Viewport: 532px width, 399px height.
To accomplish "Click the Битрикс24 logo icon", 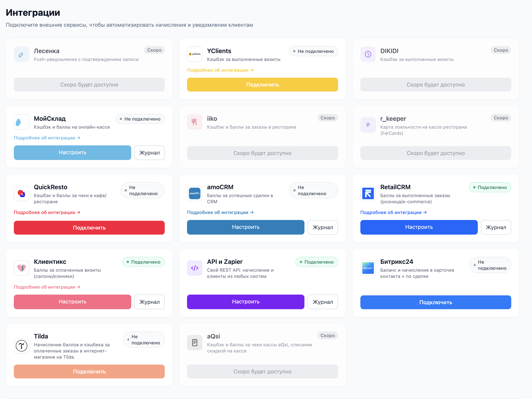I will (368, 268).
